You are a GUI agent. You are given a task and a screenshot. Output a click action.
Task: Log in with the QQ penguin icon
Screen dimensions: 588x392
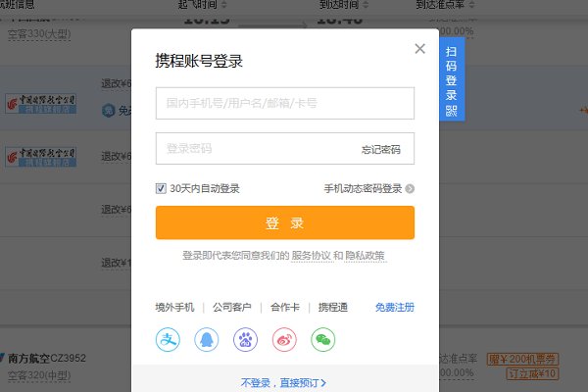[x=206, y=339]
